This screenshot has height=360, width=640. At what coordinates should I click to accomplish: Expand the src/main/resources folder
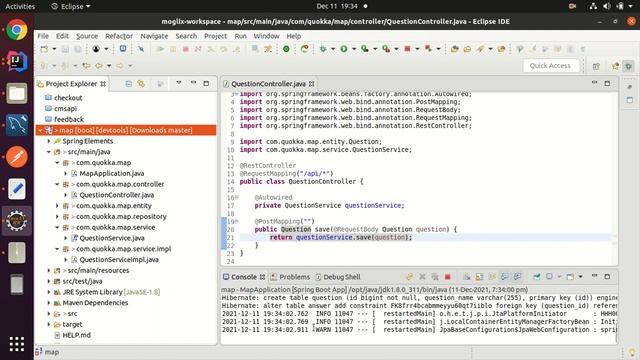pyautogui.click(x=49, y=270)
